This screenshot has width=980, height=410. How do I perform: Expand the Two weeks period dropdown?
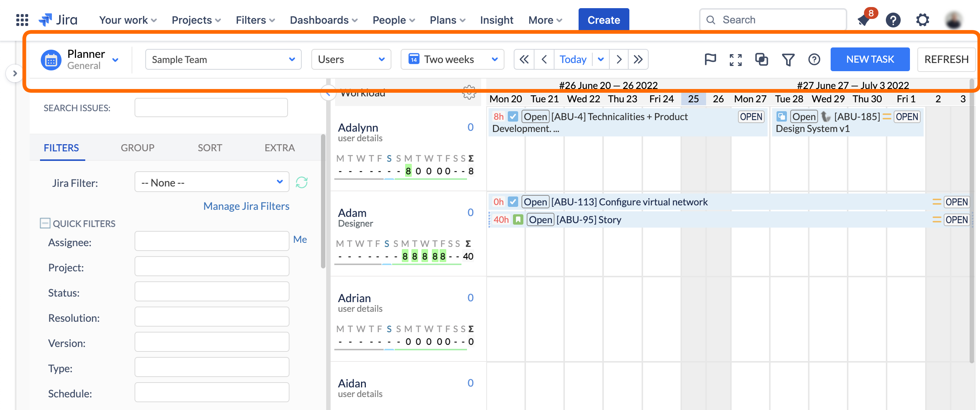pyautogui.click(x=452, y=59)
